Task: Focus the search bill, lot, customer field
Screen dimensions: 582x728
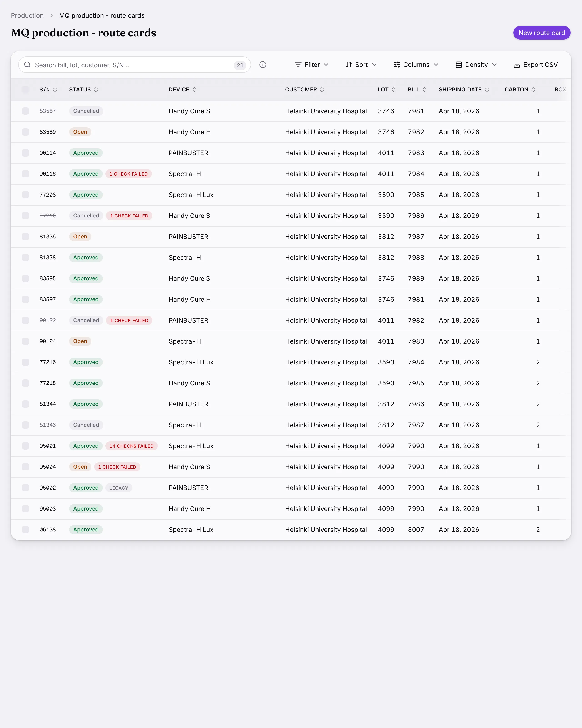Action: coord(134,65)
